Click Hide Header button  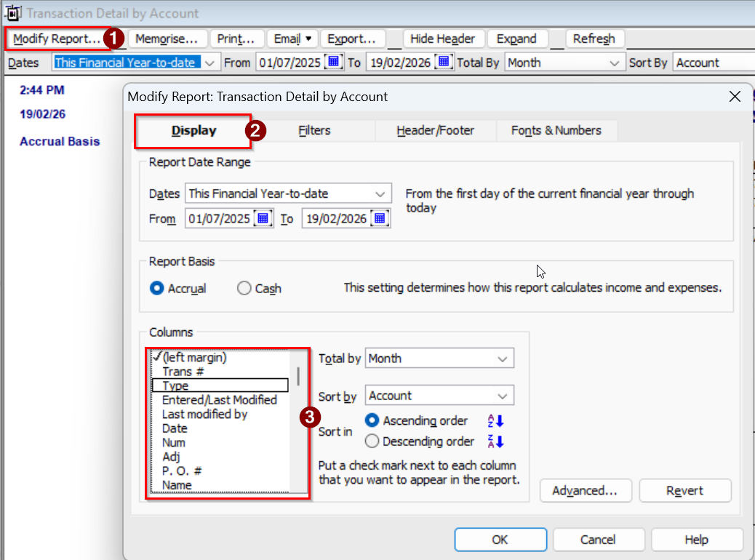click(442, 39)
